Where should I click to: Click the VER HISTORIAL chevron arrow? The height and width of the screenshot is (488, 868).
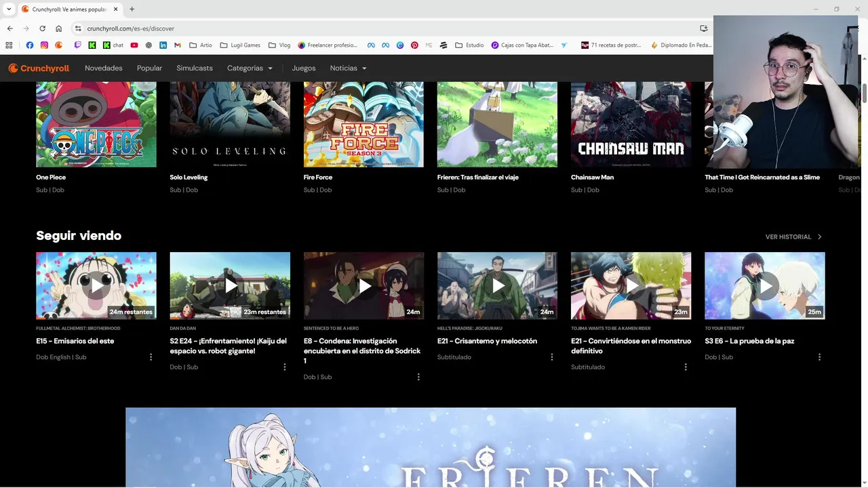click(x=819, y=237)
